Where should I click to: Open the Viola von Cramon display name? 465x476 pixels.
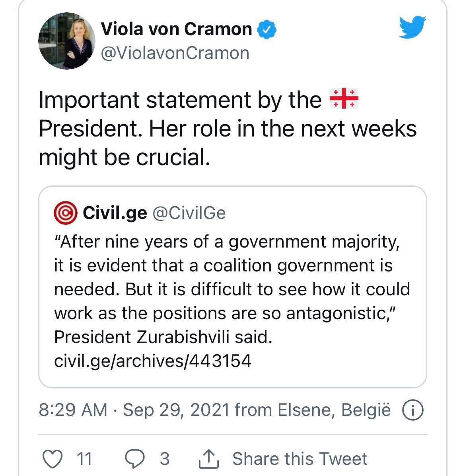pos(177,29)
